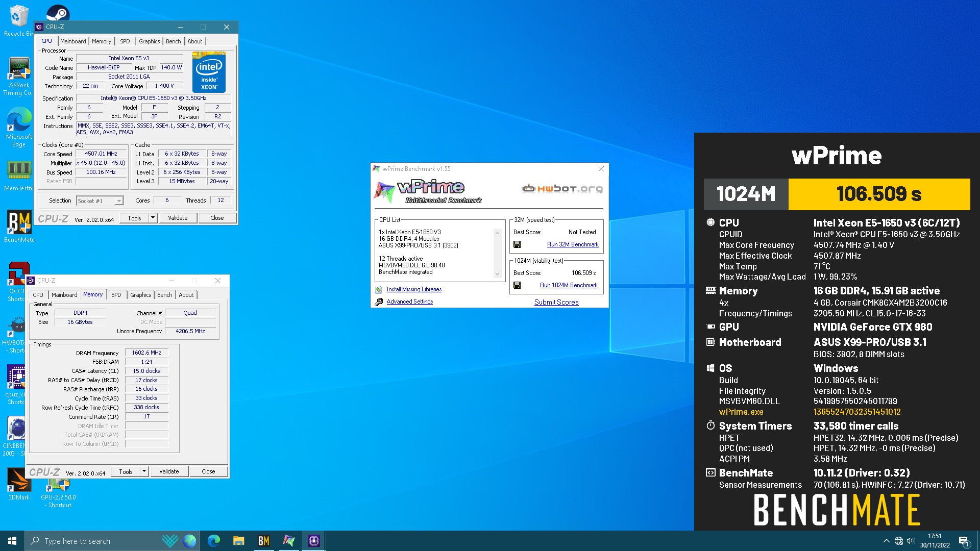
Task: Open About tab in top CPU-Z
Action: pyautogui.click(x=195, y=41)
